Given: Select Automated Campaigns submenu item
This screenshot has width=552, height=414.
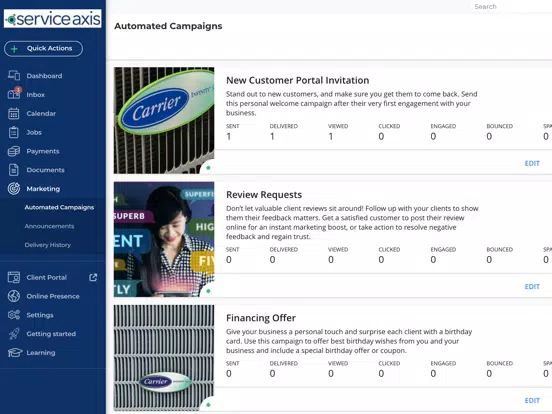Looking at the screenshot, I should click(59, 207).
